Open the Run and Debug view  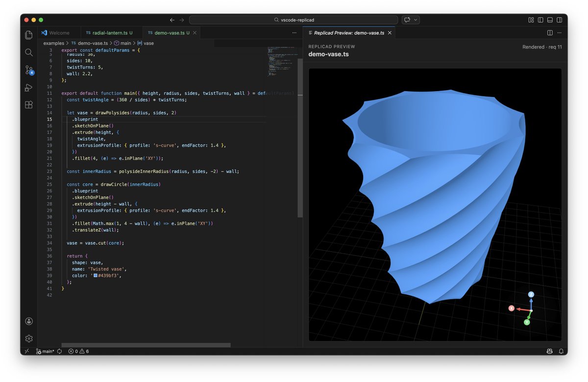[x=29, y=88]
